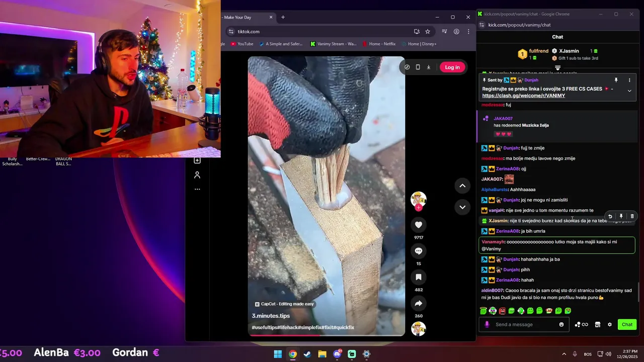Click the green Chat send button
The width and height of the screenshot is (644, 362).
pyautogui.click(x=627, y=324)
